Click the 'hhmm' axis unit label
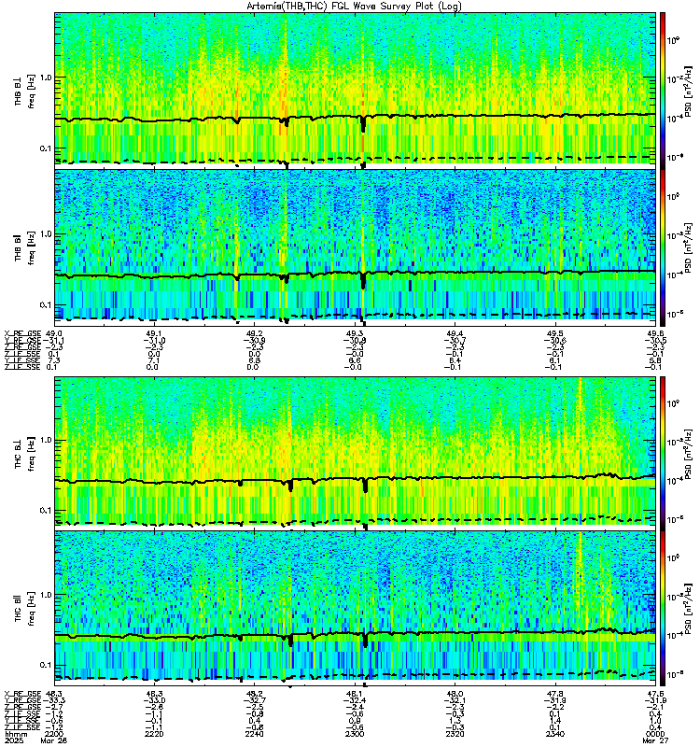This screenshot has width=700, height=747. (x=14, y=734)
